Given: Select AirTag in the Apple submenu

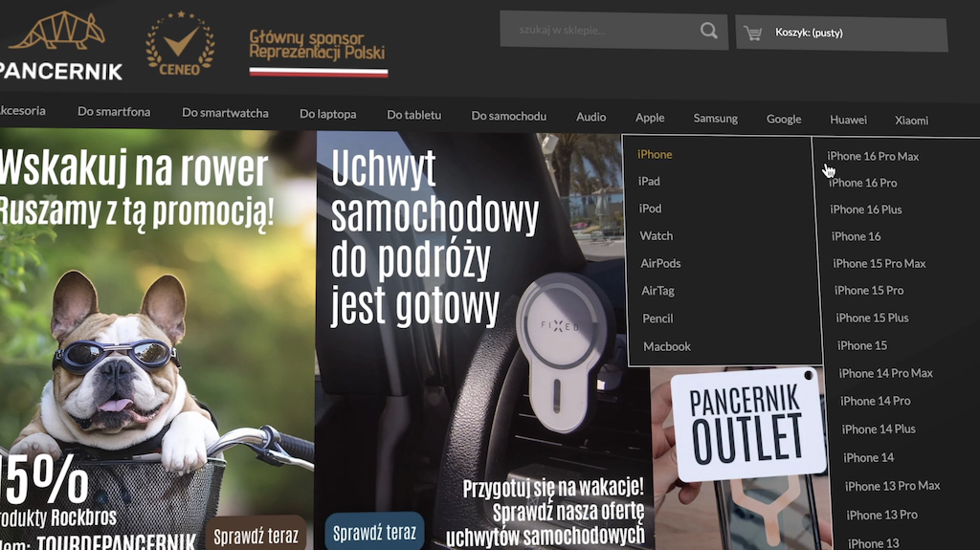Looking at the screenshot, I should 657,291.
